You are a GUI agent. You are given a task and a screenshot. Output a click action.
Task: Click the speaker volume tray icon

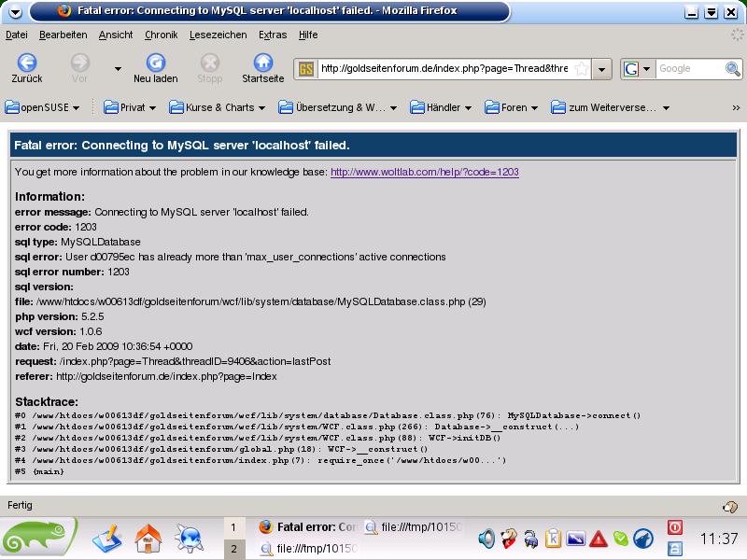[486, 539]
